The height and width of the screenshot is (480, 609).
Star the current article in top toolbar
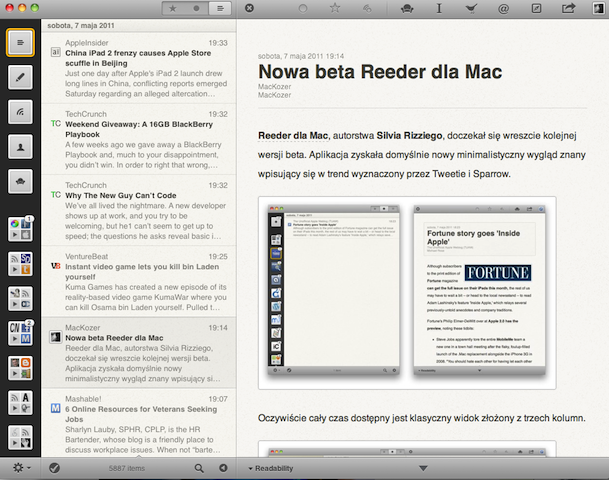tap(335, 8)
